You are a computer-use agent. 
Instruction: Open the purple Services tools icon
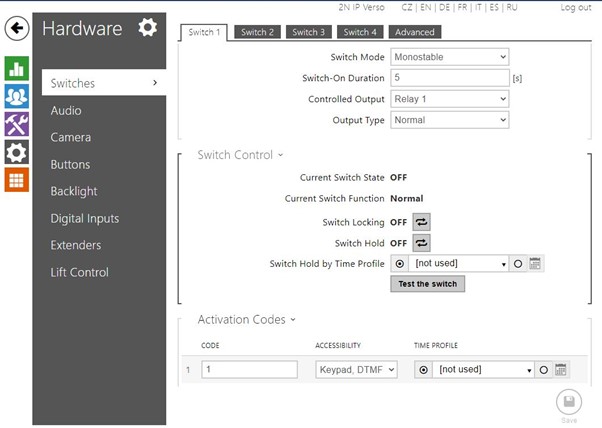(x=16, y=125)
